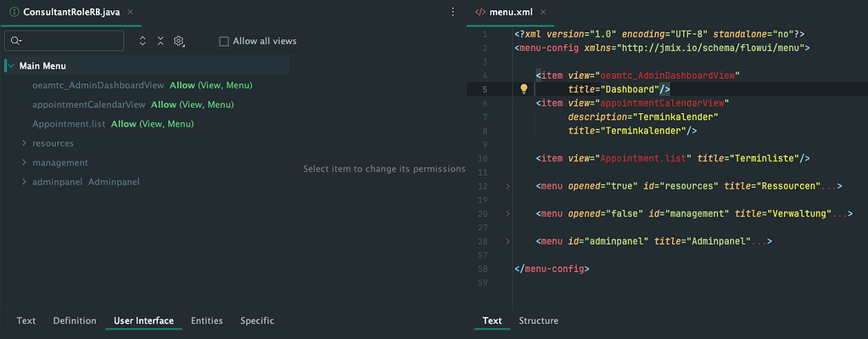868x339 pixels.
Task: Close the menu.xml tab
Action: coord(543,12)
